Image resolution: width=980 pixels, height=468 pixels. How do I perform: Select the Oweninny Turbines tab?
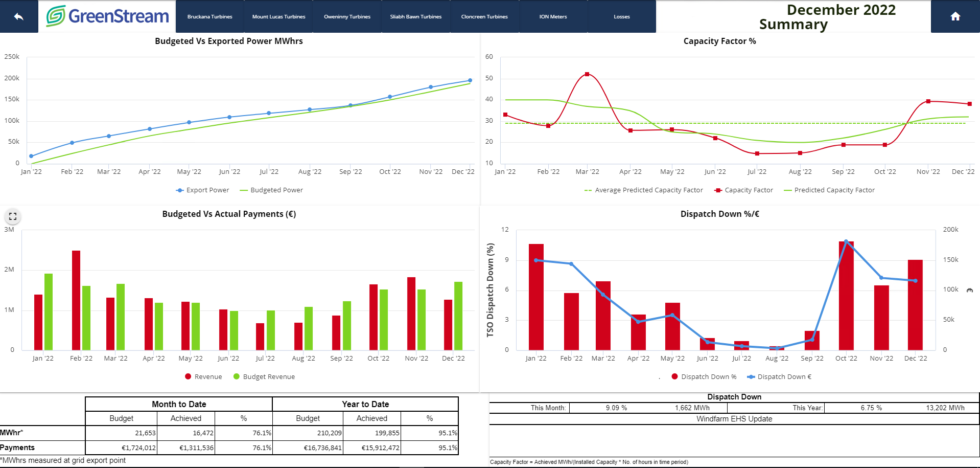[x=347, y=16]
